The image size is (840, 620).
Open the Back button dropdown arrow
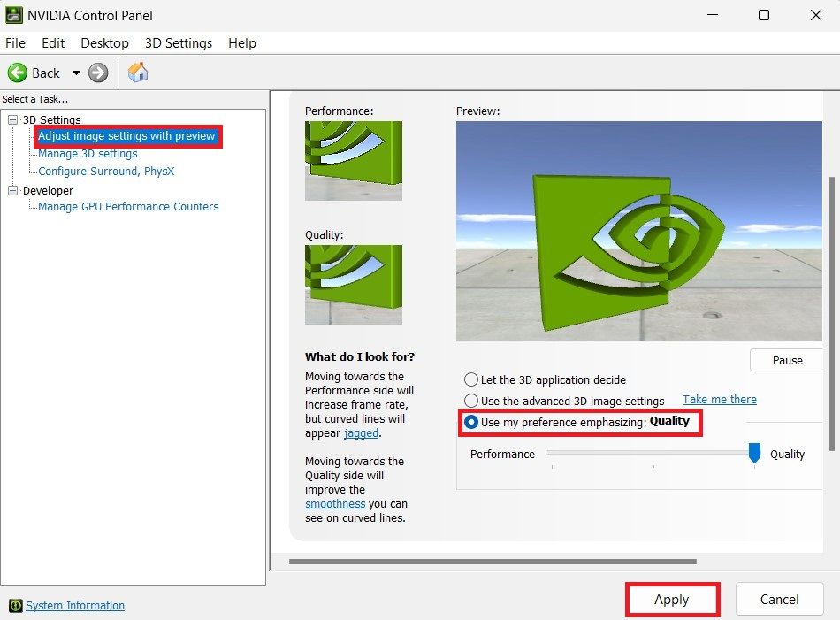[76, 73]
